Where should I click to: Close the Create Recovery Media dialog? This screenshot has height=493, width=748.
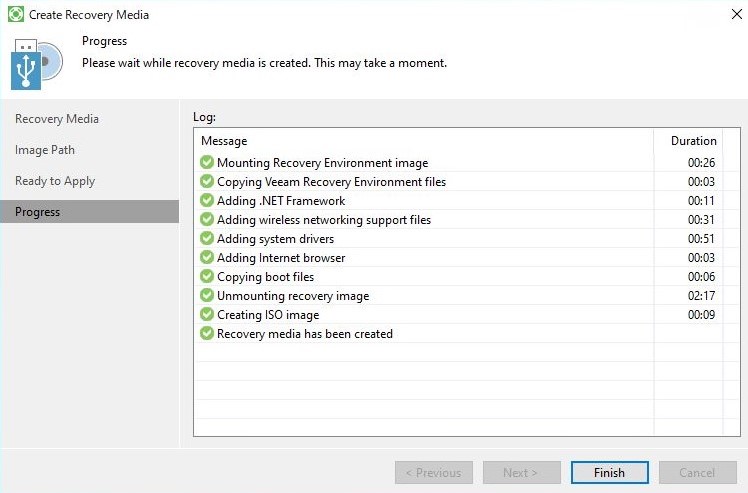736,14
